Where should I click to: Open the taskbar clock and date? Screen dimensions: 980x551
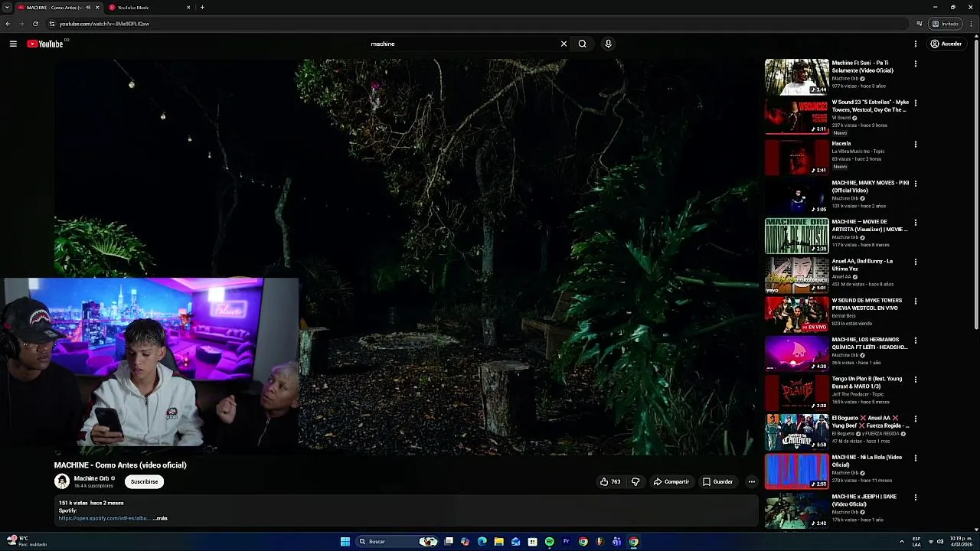[961, 541]
